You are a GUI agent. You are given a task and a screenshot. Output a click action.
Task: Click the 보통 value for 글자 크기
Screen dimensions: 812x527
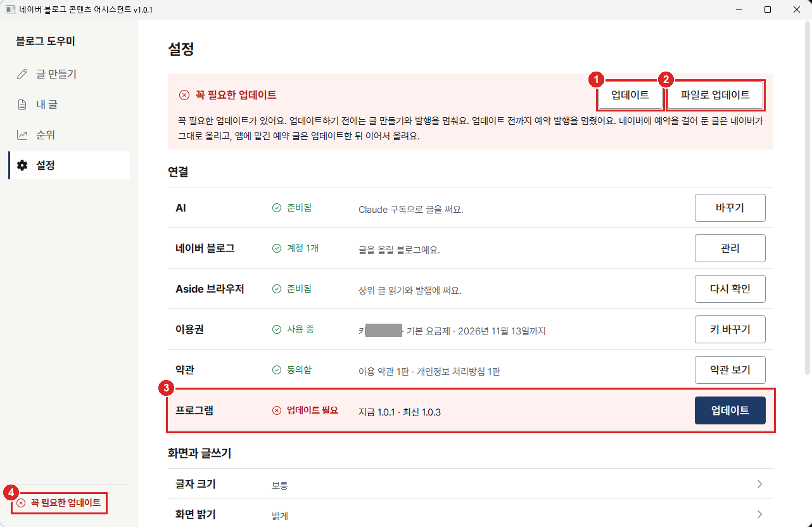click(x=280, y=485)
